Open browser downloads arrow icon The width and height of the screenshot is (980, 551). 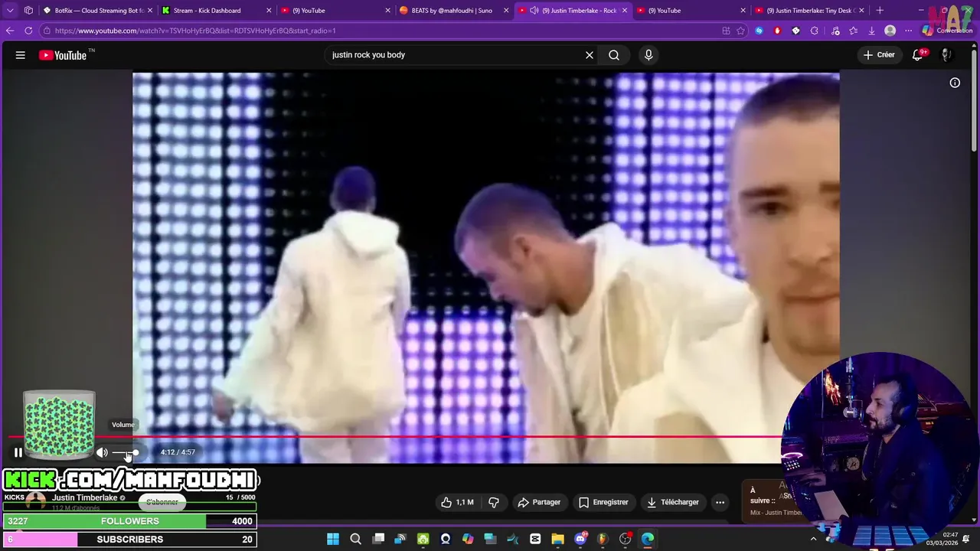871,31
